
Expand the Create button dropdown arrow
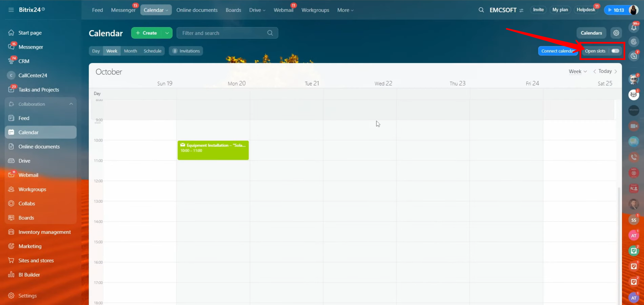tap(167, 33)
